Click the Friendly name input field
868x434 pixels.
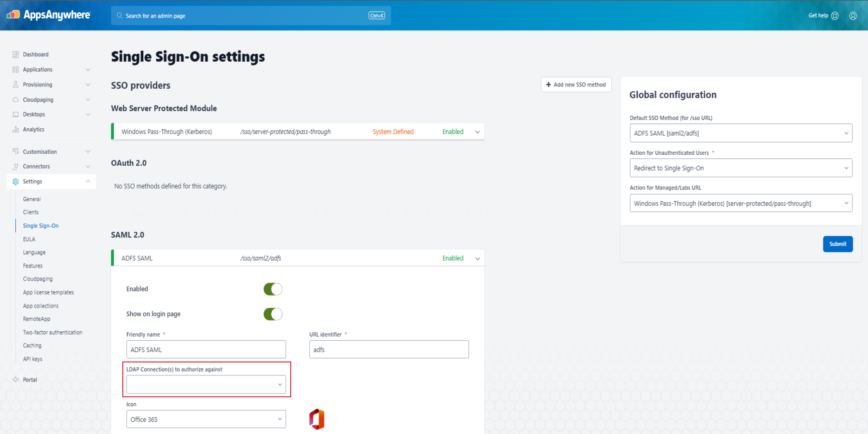[206, 349]
